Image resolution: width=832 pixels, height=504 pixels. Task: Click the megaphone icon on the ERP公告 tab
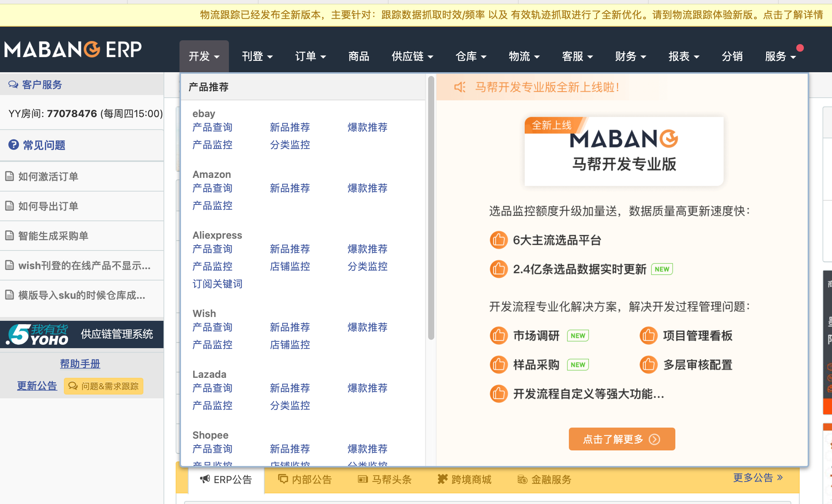204,479
